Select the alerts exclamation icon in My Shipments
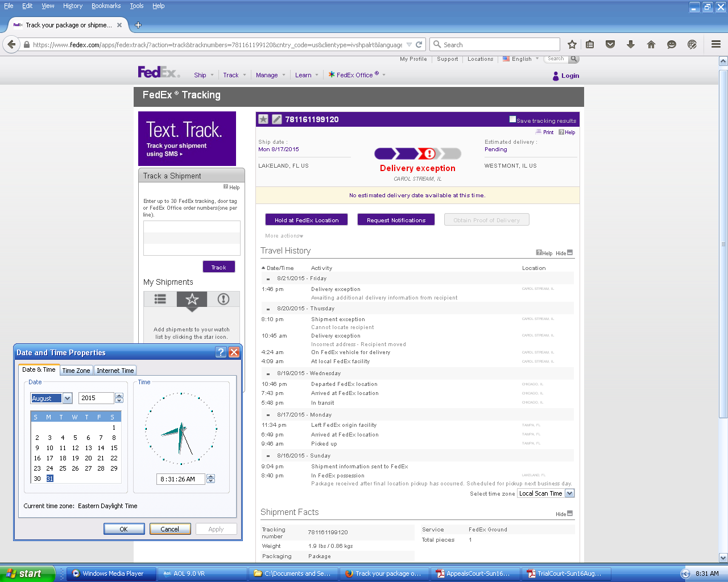 click(224, 299)
